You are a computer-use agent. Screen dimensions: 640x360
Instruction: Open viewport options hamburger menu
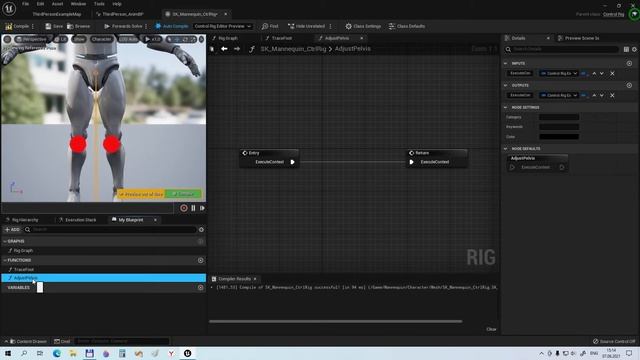point(7,39)
